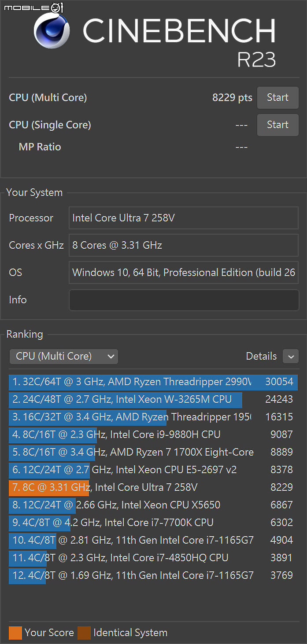Screen dimensions: 307x644
Task: Click the Details label in Ranking
Action: tap(261, 356)
